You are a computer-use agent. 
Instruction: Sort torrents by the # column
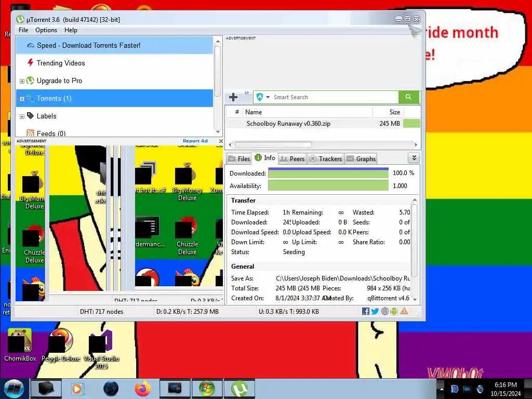click(x=237, y=112)
